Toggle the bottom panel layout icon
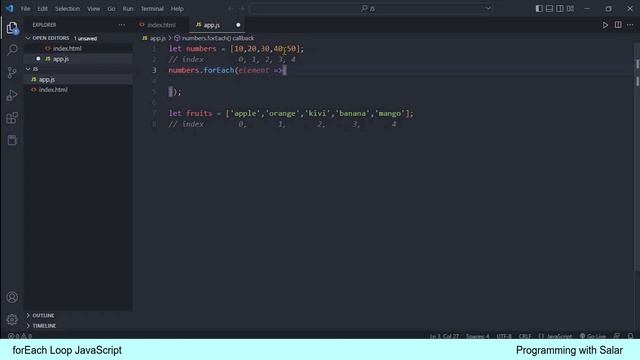 click(549, 9)
